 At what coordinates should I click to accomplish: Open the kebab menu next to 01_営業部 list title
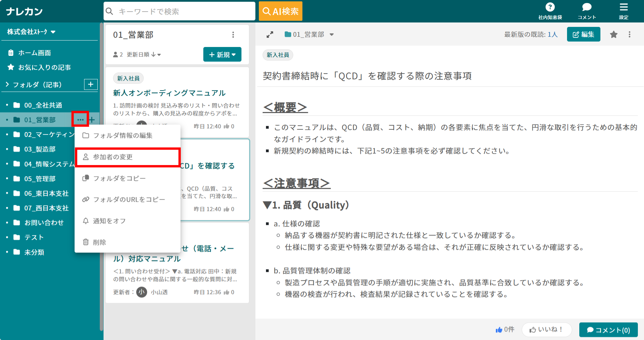coord(233,34)
